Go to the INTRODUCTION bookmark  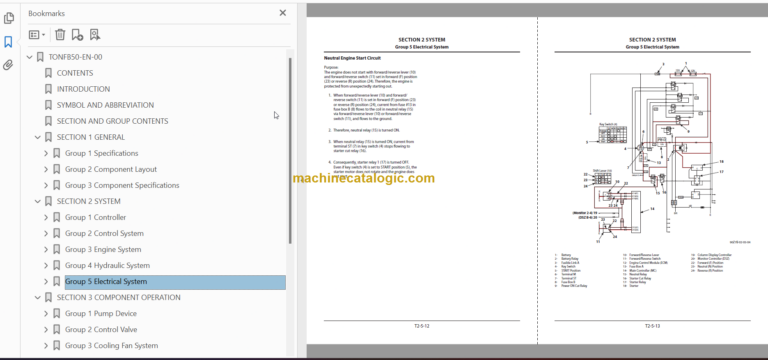coord(83,89)
